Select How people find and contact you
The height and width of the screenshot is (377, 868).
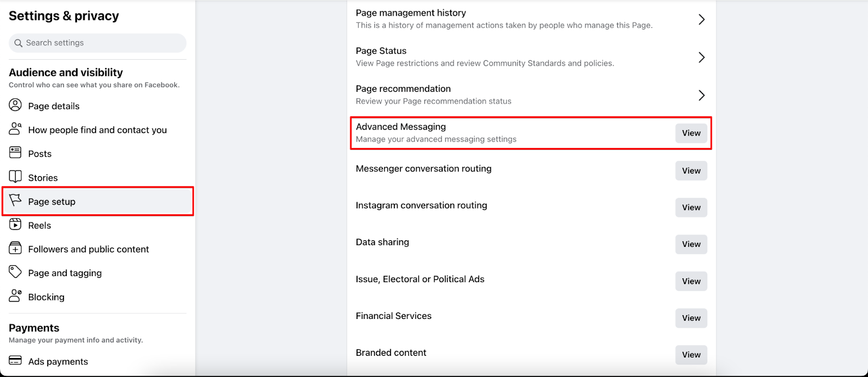click(x=98, y=130)
